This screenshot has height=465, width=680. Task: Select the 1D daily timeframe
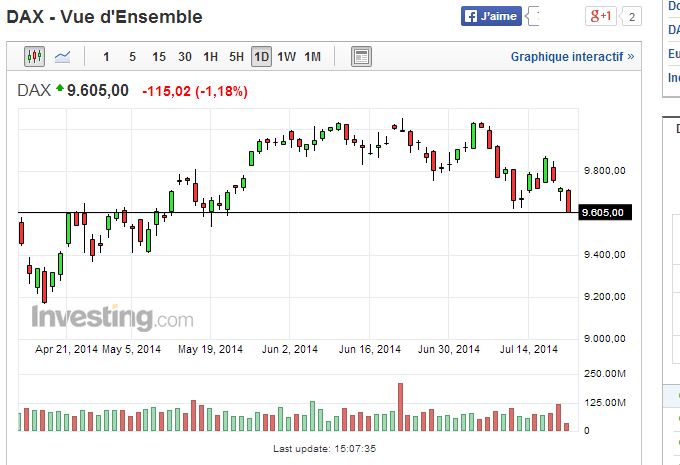coord(261,56)
